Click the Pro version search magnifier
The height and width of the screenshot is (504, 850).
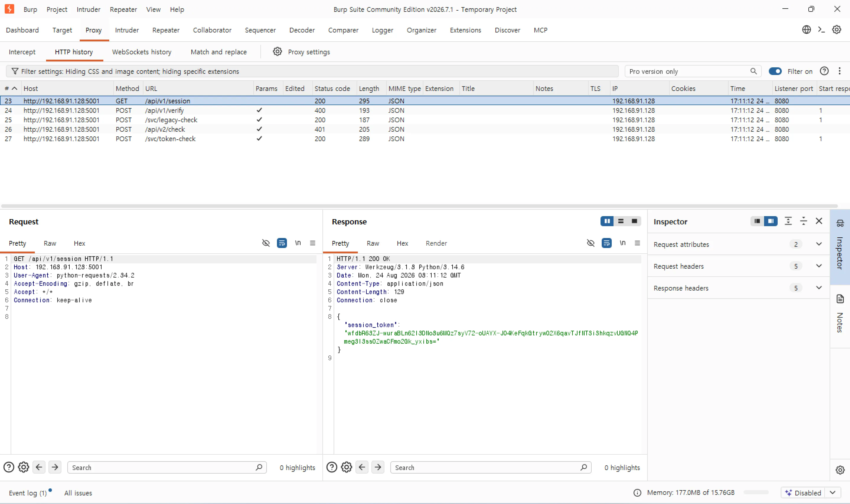click(753, 71)
